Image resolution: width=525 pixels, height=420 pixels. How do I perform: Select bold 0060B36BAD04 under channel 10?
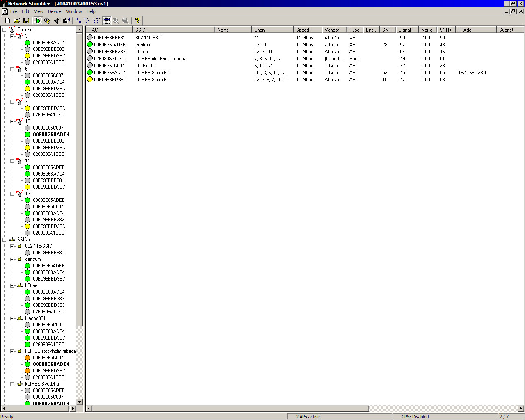pos(51,135)
